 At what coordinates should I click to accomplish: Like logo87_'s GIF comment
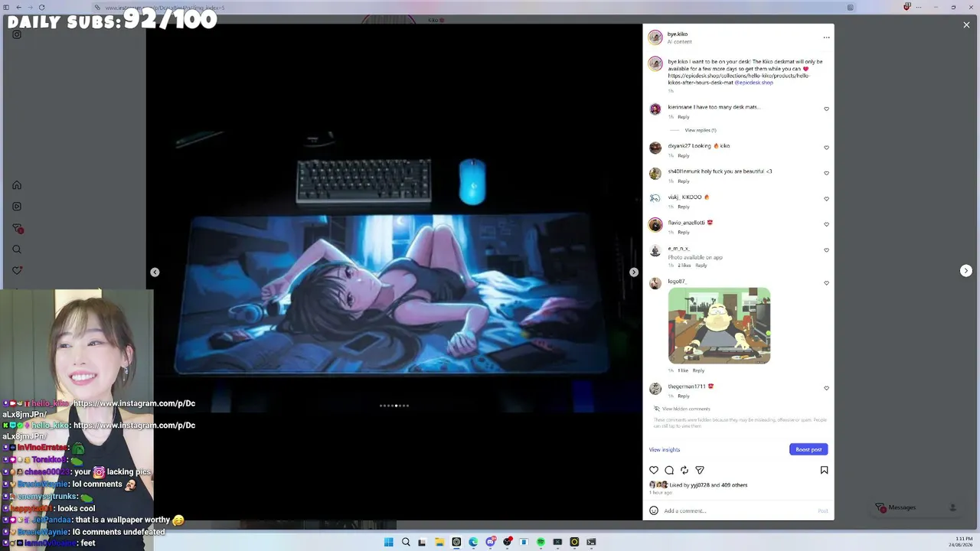click(826, 283)
